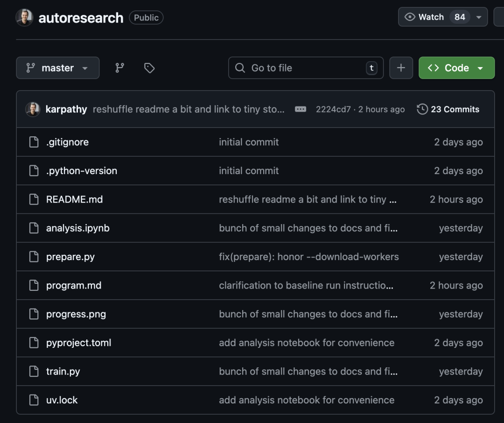The width and height of the screenshot is (504, 423).
Task: Open the master branch dropdown
Action: click(x=57, y=68)
